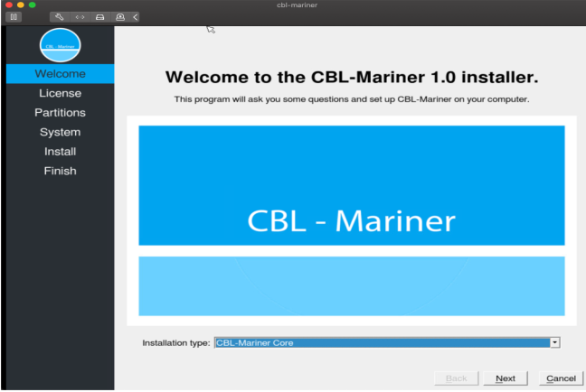This screenshot has width=586, height=392.
Task: Go to the License step
Action: pos(61,93)
